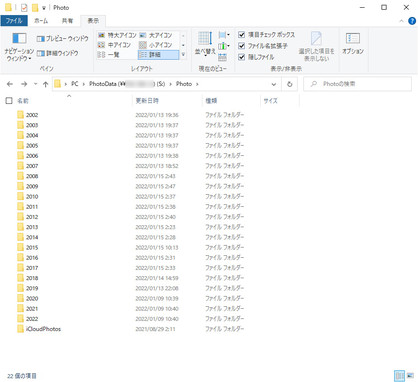Toggle the 詳細ウィンドウ pane
Image resolution: width=418 pixels, height=382 pixels.
(57, 53)
